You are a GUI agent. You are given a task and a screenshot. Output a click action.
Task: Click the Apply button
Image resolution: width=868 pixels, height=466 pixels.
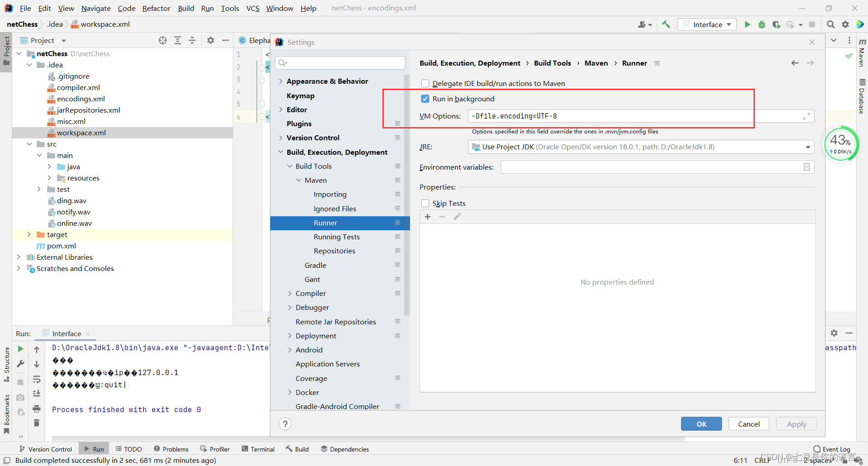pyautogui.click(x=796, y=424)
